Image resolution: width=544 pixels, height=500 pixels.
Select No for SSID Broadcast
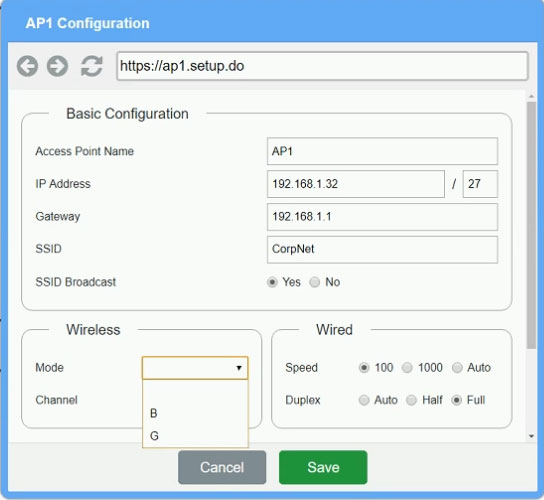point(315,282)
